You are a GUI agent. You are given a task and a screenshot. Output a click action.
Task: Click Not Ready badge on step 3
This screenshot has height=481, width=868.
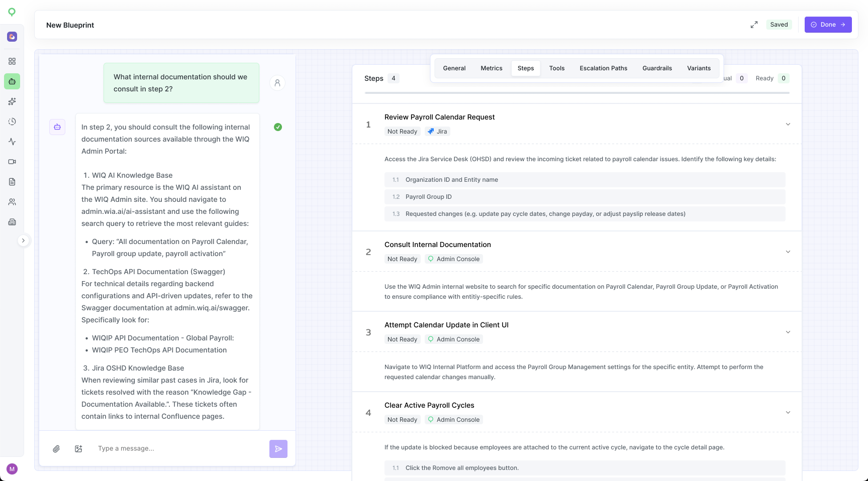tap(402, 339)
